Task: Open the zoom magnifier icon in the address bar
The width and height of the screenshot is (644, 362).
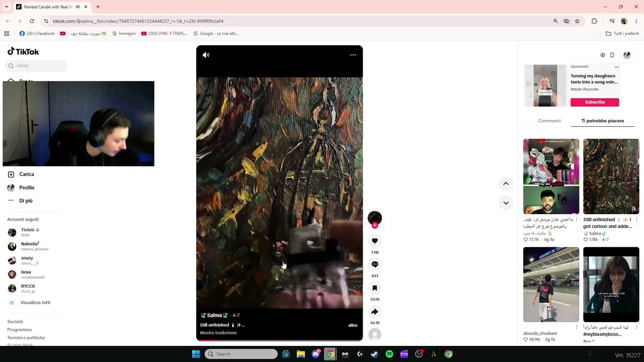Action: pos(555,21)
